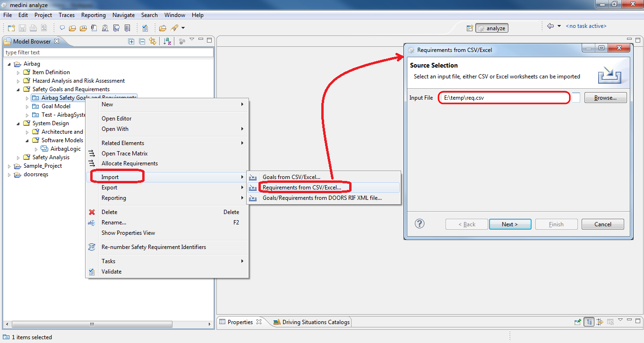Select the analyze perspective button
644x343 pixels.
click(x=492, y=28)
